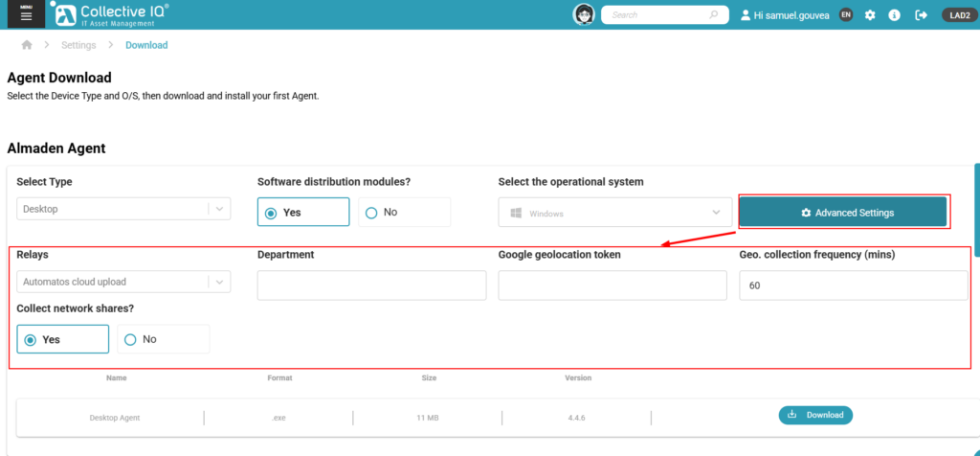Click Download in the breadcrumb
This screenshot has height=456, width=980.
[146, 45]
